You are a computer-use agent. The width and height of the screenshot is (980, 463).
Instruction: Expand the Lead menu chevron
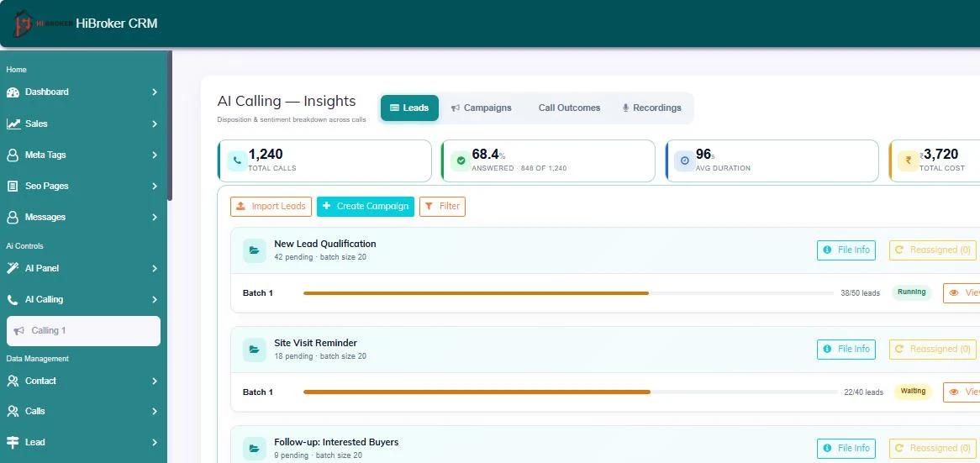[x=155, y=442]
